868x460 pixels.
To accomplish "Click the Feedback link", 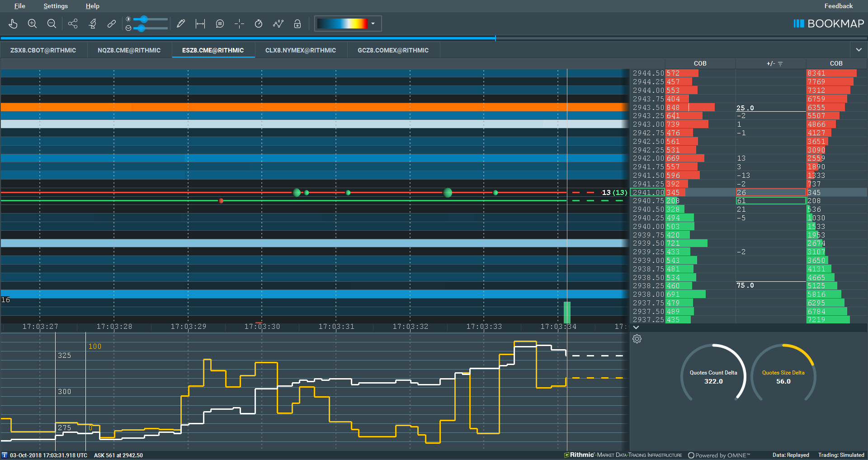I will (x=838, y=6).
